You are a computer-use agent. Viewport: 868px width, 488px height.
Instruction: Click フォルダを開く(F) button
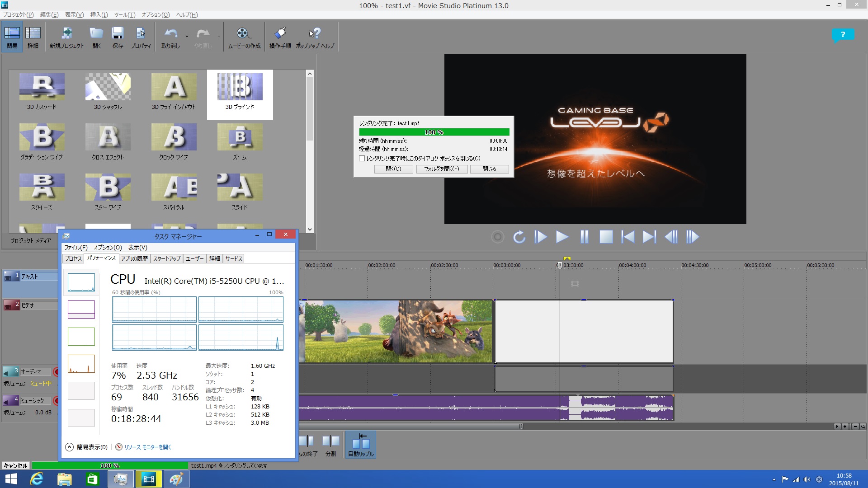(441, 169)
